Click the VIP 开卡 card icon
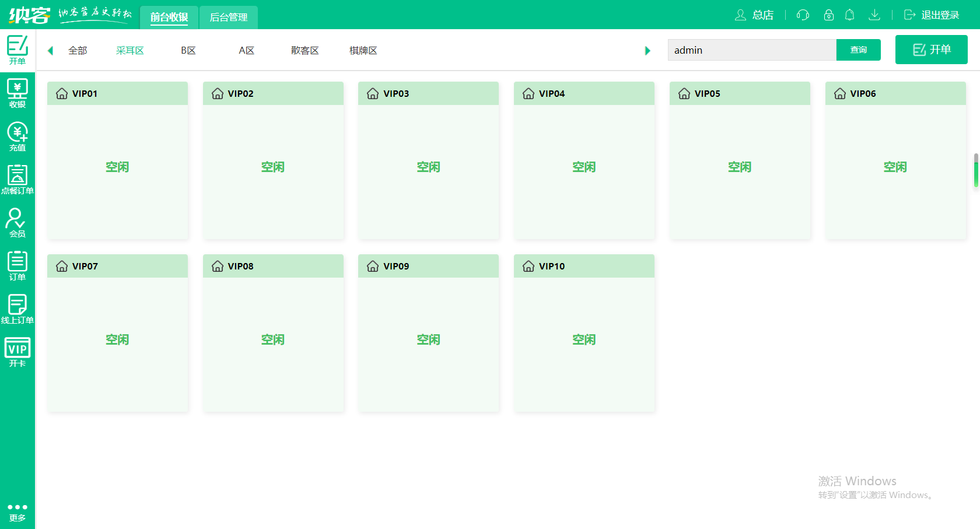The width and height of the screenshot is (980, 529). pyautogui.click(x=17, y=352)
